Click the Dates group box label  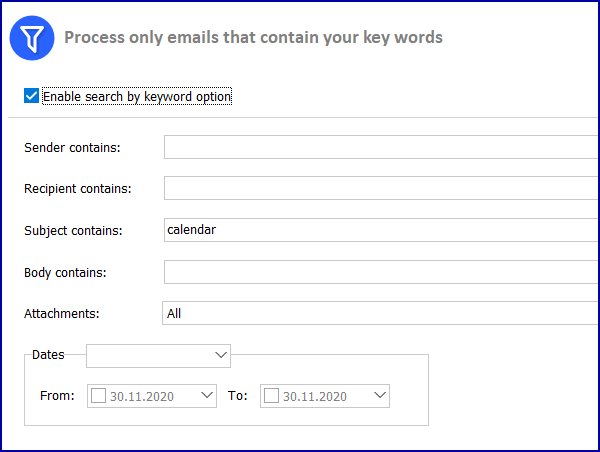click(48, 355)
